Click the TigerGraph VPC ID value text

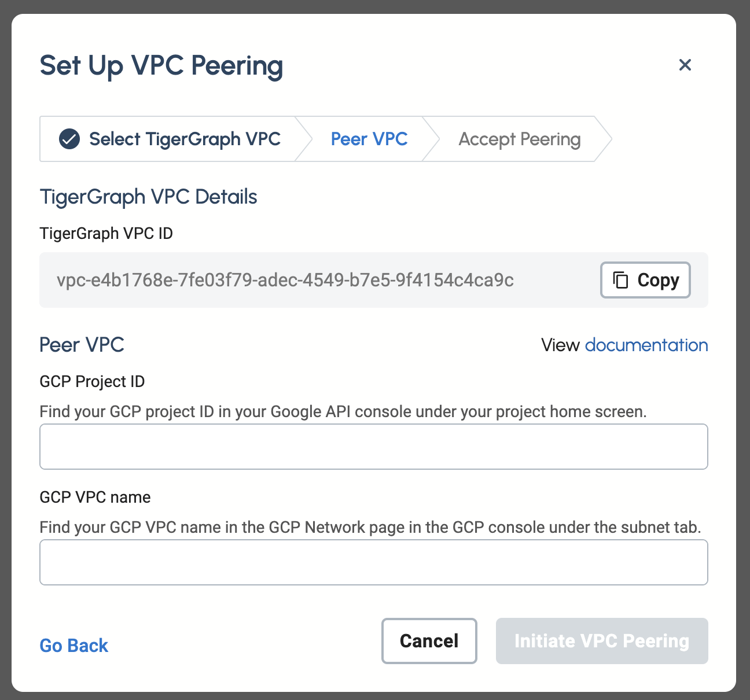[285, 281]
